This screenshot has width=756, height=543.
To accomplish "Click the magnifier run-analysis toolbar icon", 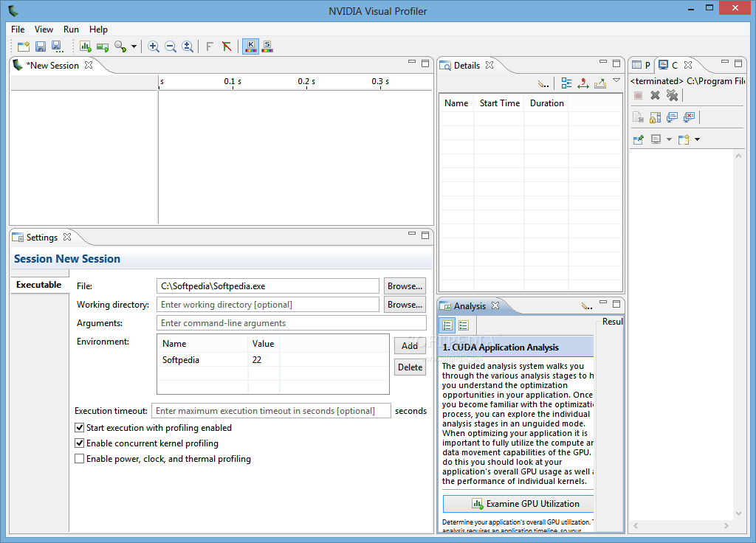I will coord(120,46).
